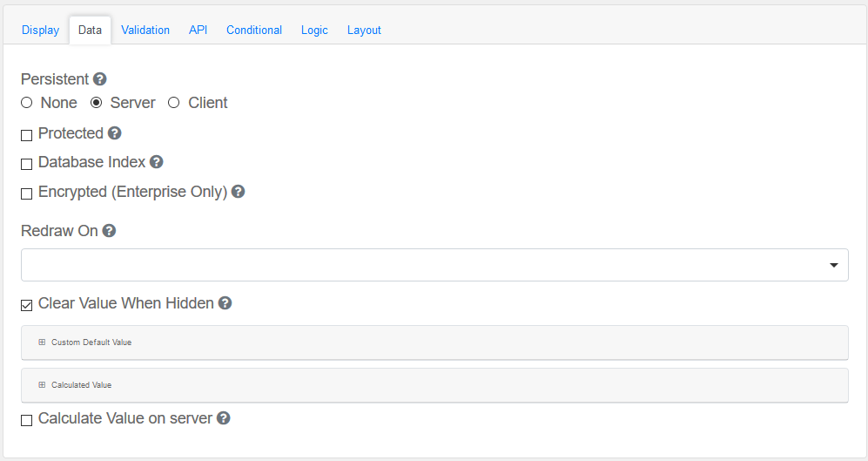Uncheck Clear Value When Hidden
The width and height of the screenshot is (868, 461).
pos(27,305)
